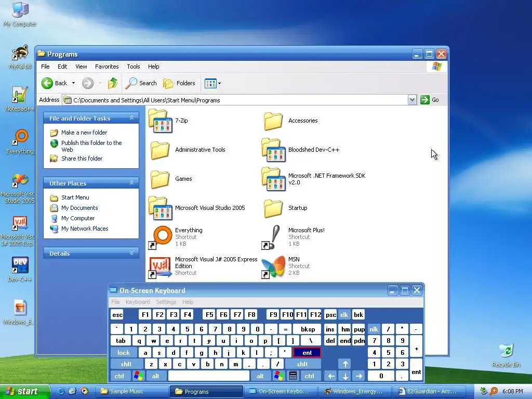
Task: Select the Startup folder
Action: (273, 208)
